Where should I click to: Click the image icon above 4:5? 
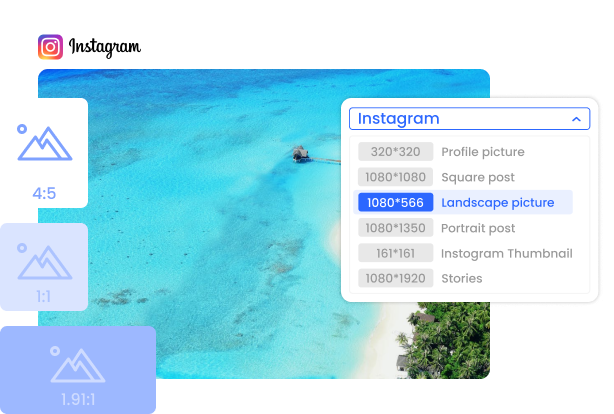click(44, 143)
